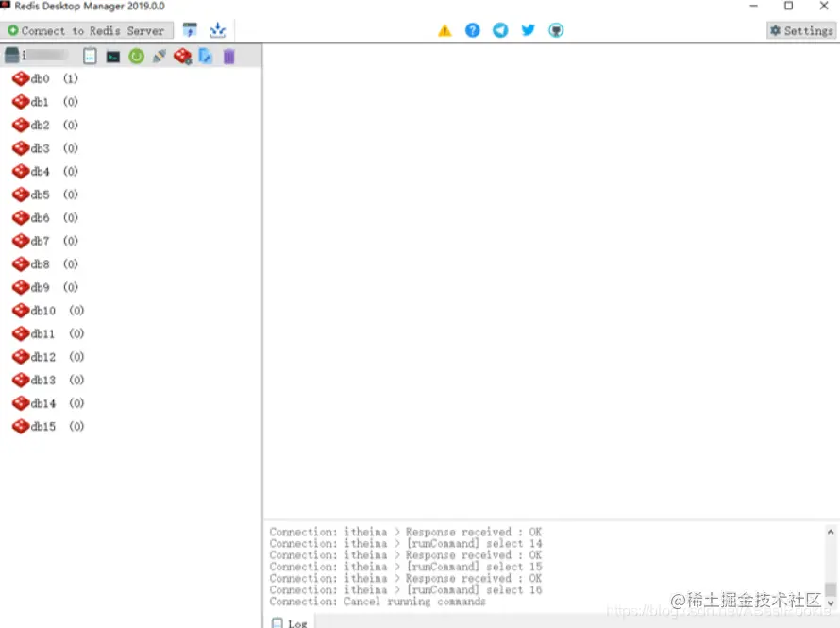840x628 pixels.
Task: Open the Twitter bird icon
Action: tap(529, 30)
